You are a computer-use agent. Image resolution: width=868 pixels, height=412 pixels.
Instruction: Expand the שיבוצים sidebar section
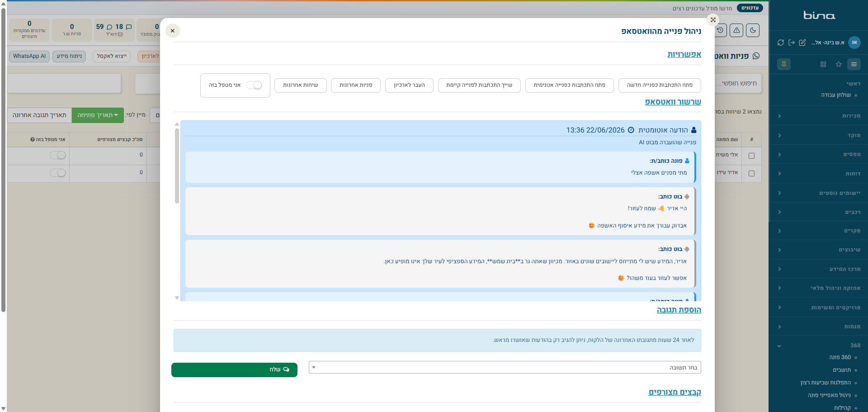tap(818, 250)
